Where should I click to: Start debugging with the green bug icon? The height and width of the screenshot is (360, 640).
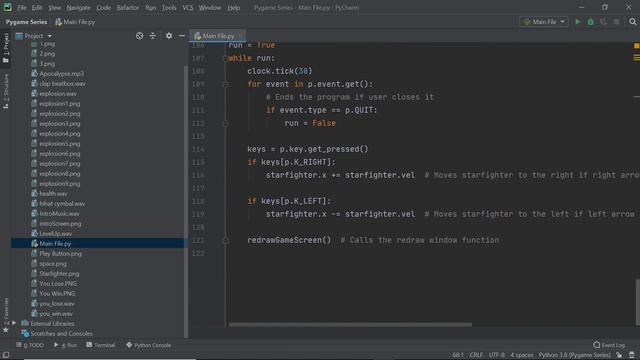(591, 22)
